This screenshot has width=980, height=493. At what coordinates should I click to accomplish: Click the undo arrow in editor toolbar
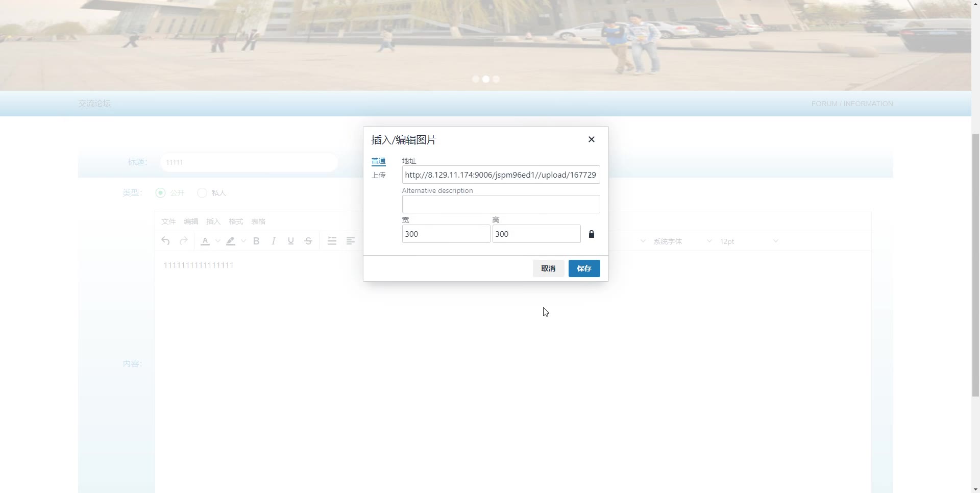(x=165, y=241)
